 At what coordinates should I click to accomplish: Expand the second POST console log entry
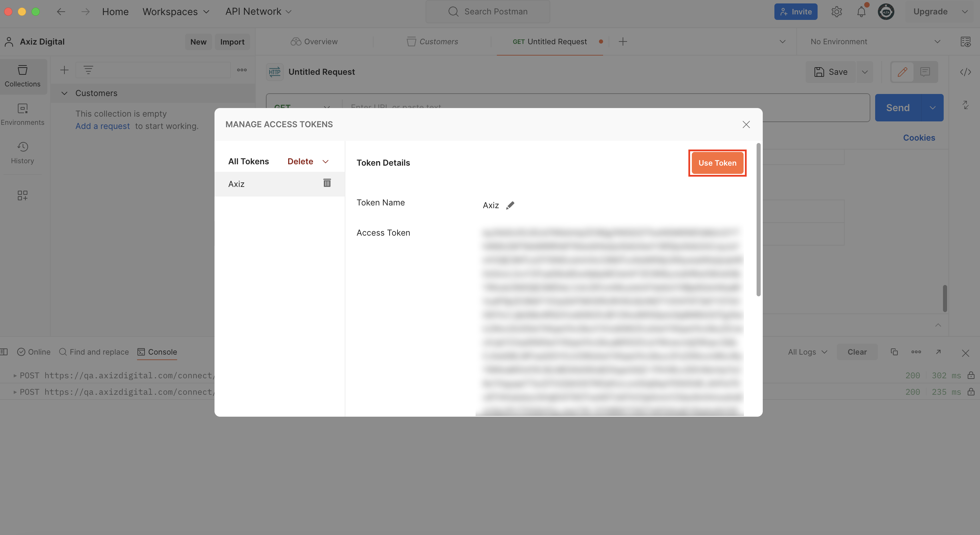15,392
